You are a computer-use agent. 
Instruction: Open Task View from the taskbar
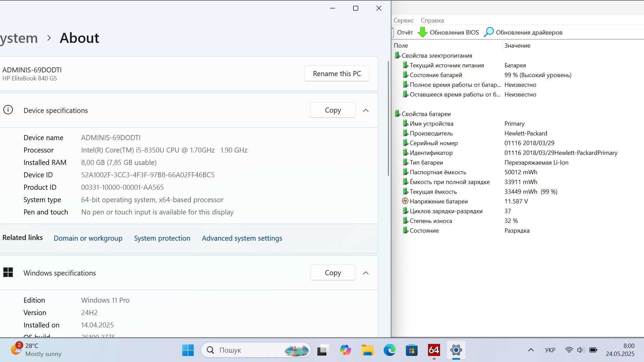pyautogui.click(x=322, y=350)
